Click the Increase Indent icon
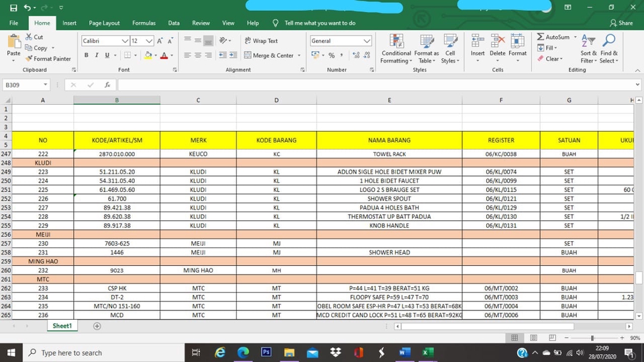 click(x=233, y=55)
